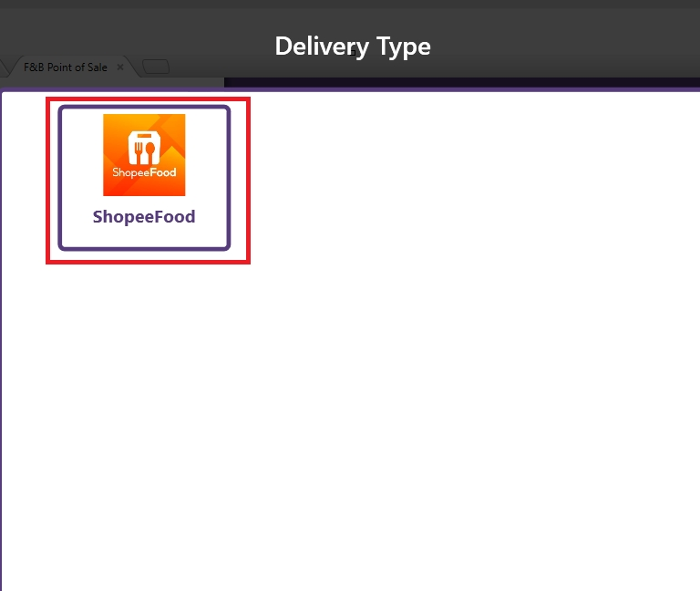This screenshot has width=700, height=591.
Task: Activate the F&B Point of Sale tab label
Action: (x=65, y=67)
